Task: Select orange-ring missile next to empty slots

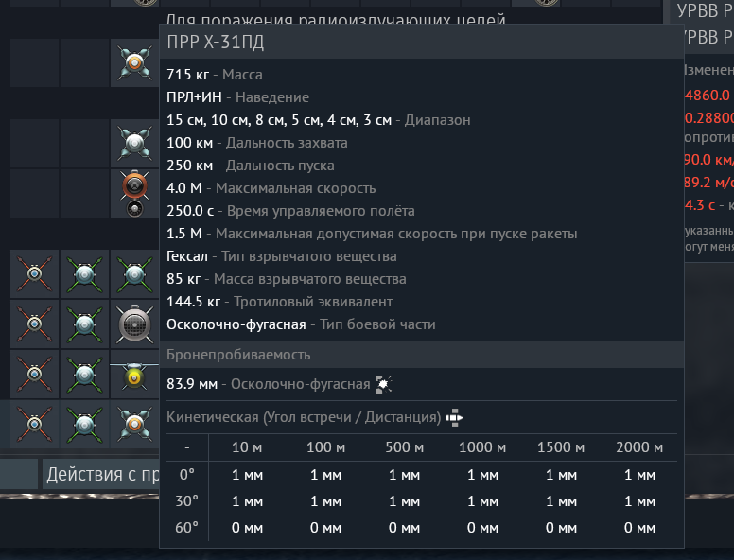Action: point(135,62)
